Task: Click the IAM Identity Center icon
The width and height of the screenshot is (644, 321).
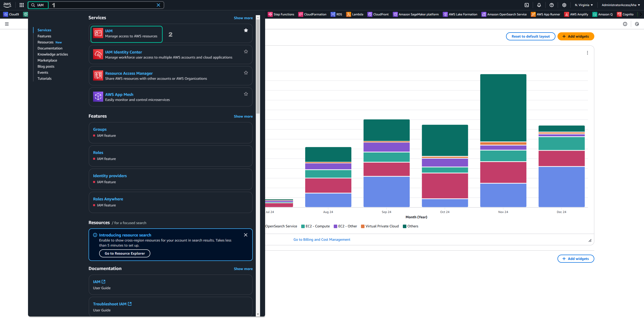Action: click(98, 54)
